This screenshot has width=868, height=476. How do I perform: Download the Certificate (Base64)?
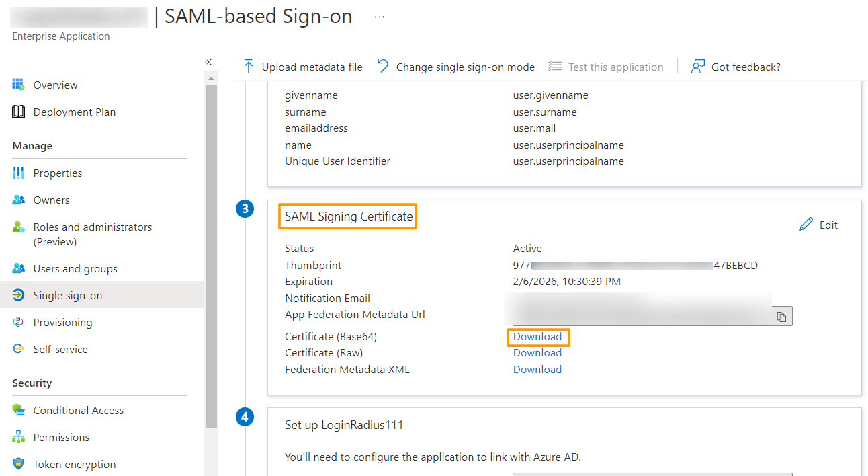coord(537,336)
